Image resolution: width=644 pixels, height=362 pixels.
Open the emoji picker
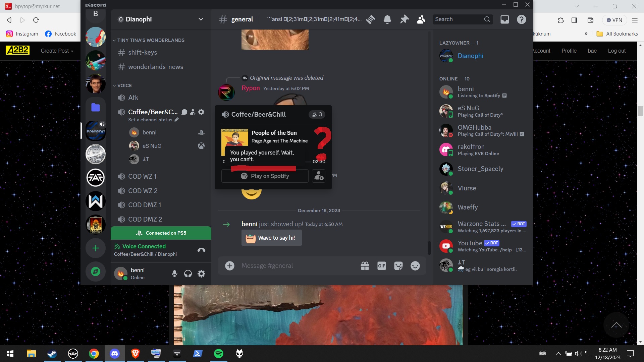[415, 266]
